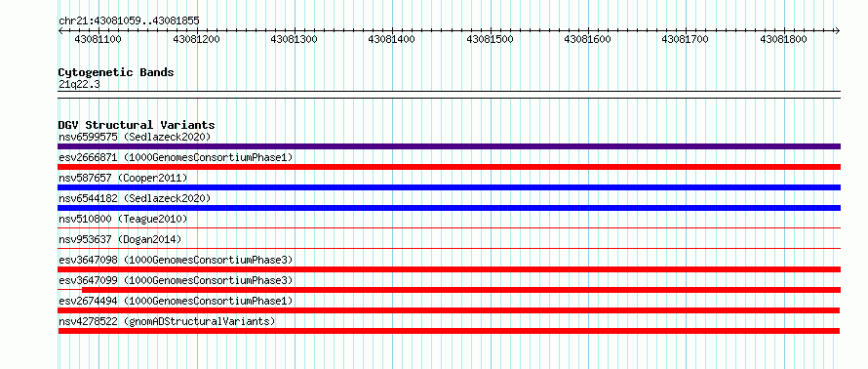The width and height of the screenshot is (868, 369).
Task: Click the nsv587657 (Cooper2011) label
Action: point(123,178)
